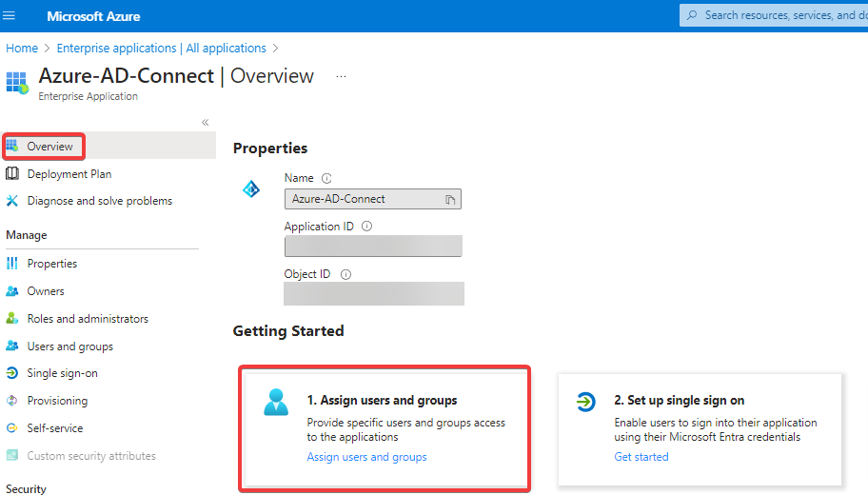Click the Name info icon
The height and width of the screenshot is (495, 868).
coord(326,178)
